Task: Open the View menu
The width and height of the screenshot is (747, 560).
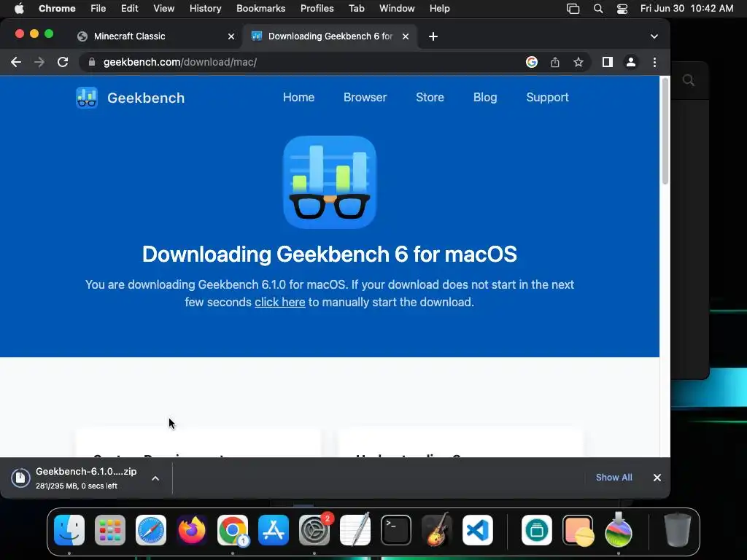Action: 163,9
